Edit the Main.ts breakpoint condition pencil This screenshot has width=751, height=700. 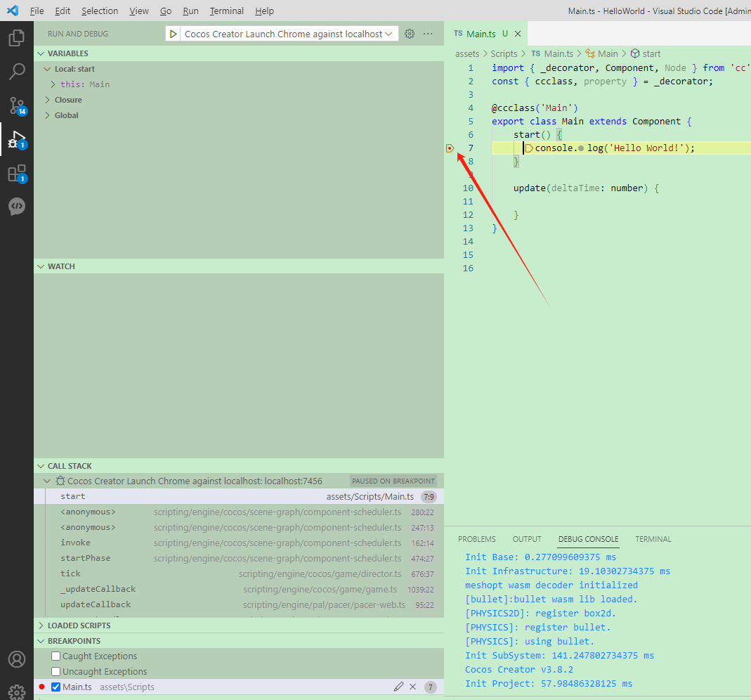[398, 687]
